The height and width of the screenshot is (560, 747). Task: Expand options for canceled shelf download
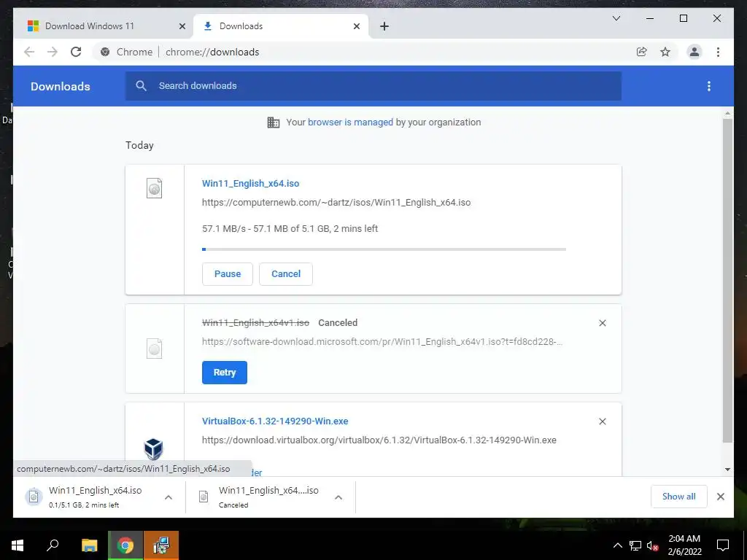pos(338,497)
